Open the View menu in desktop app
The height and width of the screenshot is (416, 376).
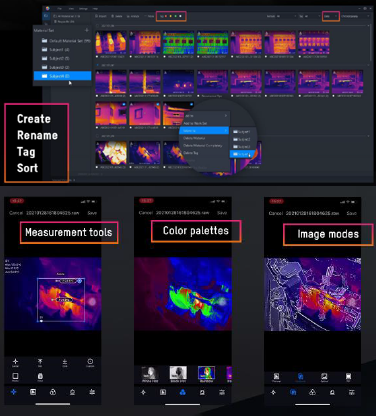[x=72, y=9]
